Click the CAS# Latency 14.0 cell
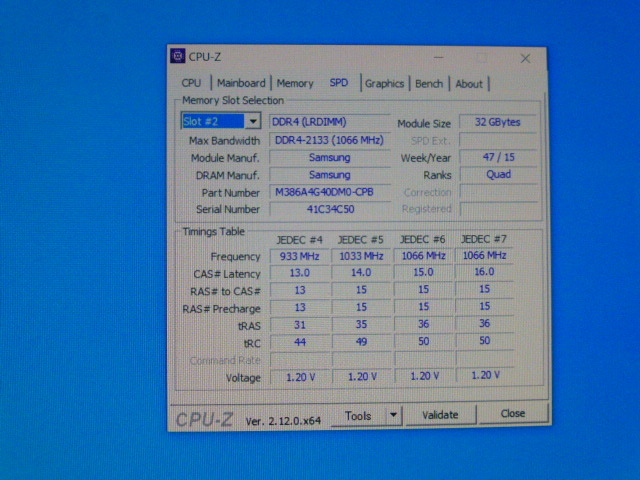Screen dimensions: 640x480 point(361,273)
